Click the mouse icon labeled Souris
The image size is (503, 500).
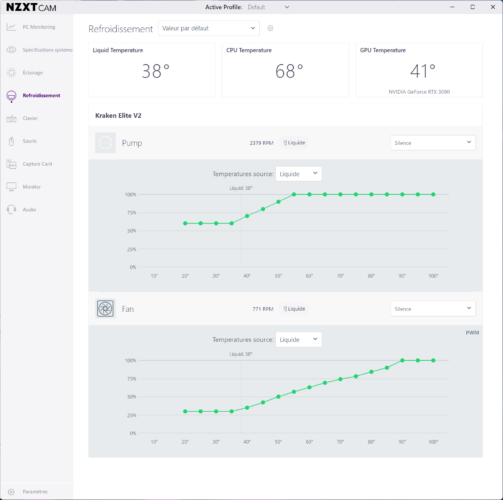pyautogui.click(x=11, y=141)
